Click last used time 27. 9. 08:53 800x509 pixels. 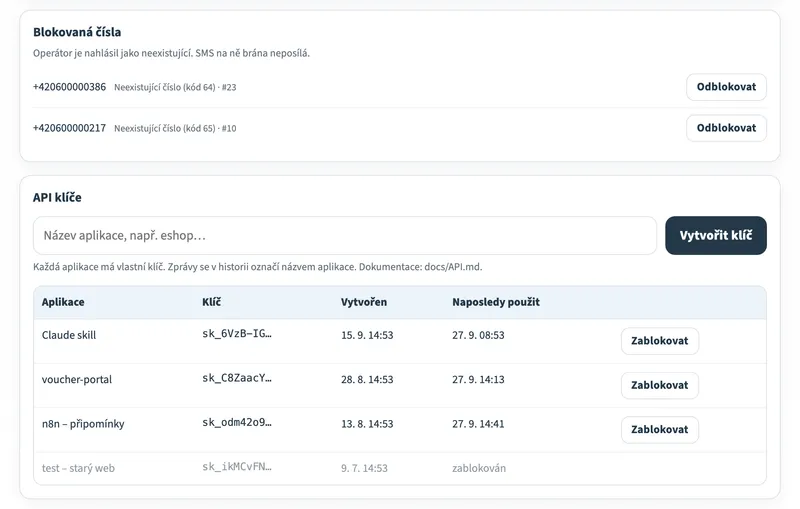click(478, 335)
